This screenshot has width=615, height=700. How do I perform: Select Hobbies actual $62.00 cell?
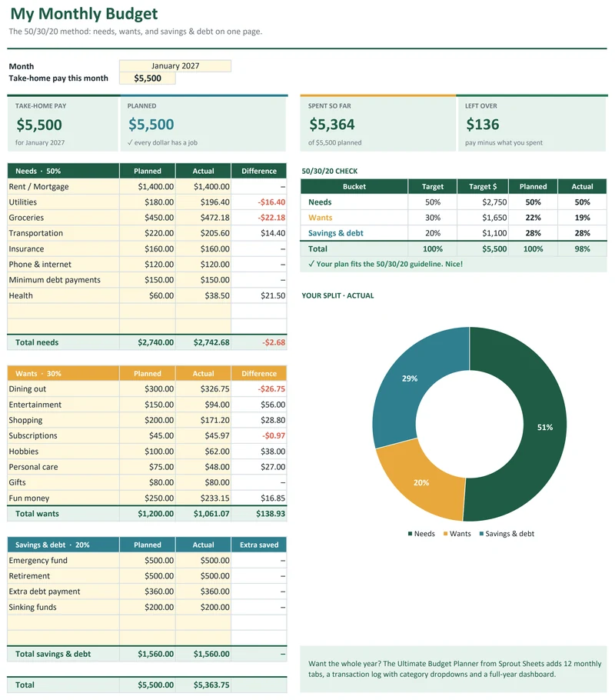click(x=203, y=452)
